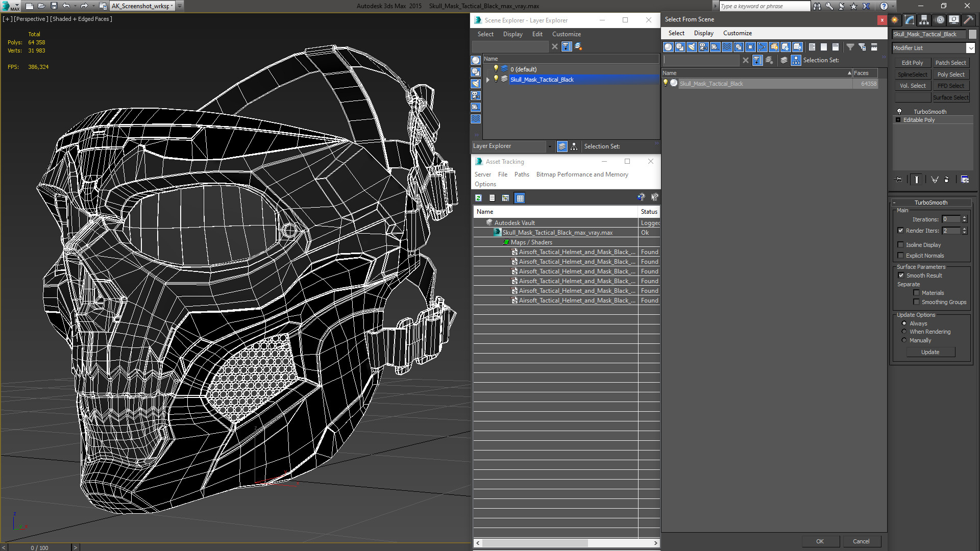Open the Motion command panel tab

point(940,20)
